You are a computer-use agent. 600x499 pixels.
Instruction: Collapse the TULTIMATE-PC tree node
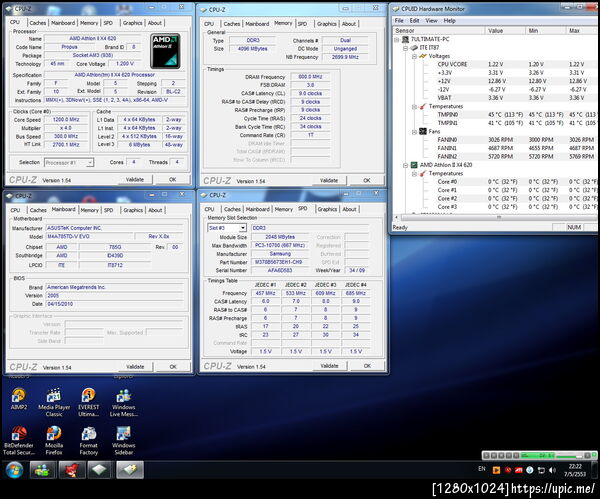coord(397,39)
